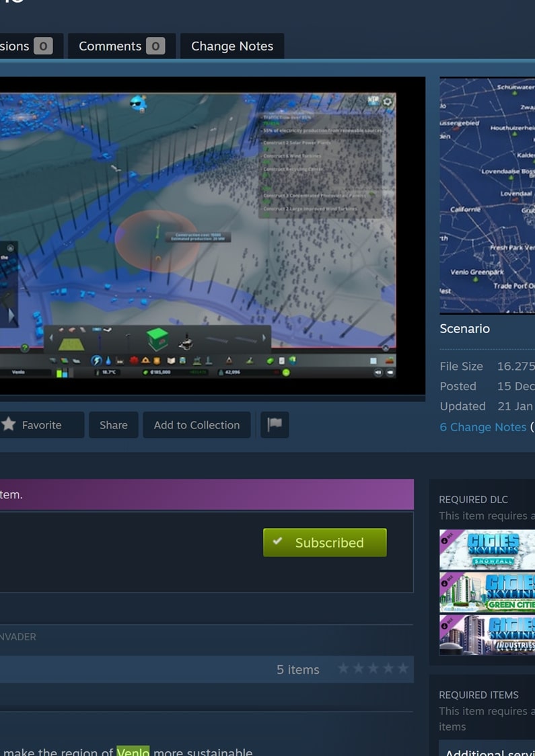Click the 'File Size' label
The width and height of the screenshot is (535, 756).
(x=461, y=367)
